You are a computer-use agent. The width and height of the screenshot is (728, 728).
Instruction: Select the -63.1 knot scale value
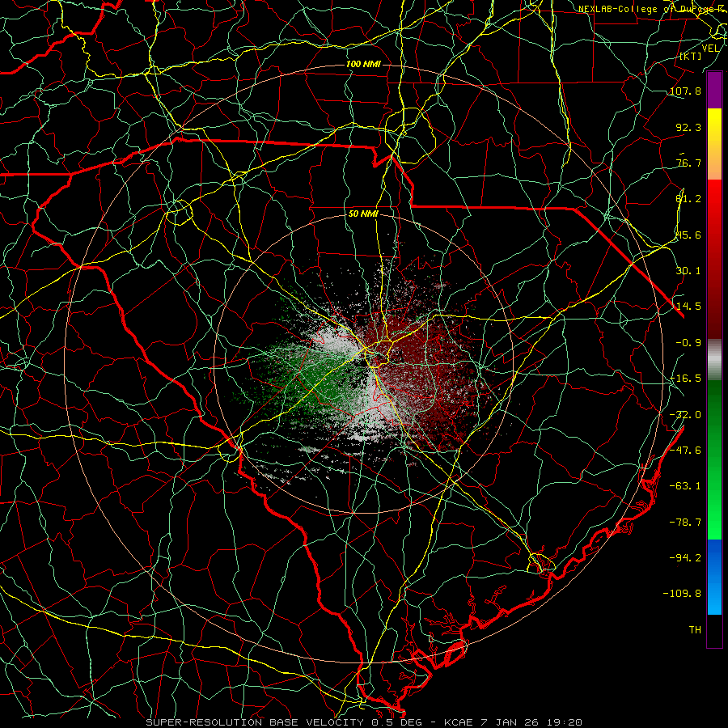click(685, 486)
